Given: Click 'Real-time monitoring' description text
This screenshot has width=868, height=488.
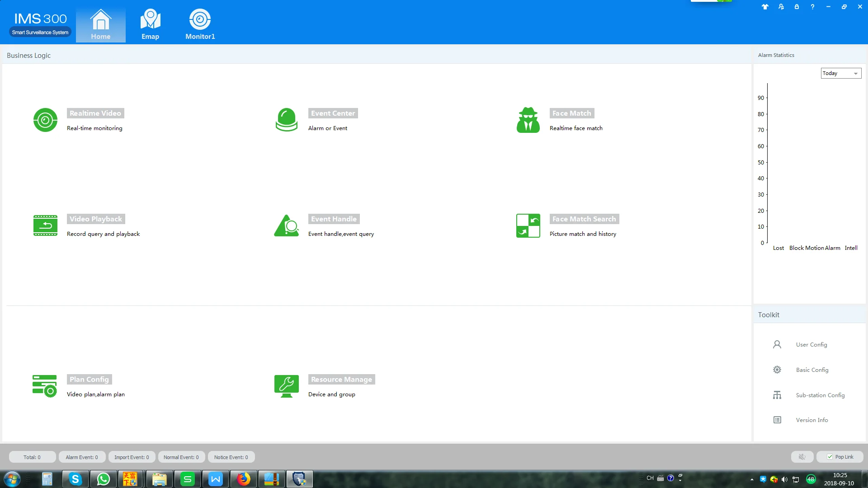Looking at the screenshot, I should pyautogui.click(x=94, y=128).
